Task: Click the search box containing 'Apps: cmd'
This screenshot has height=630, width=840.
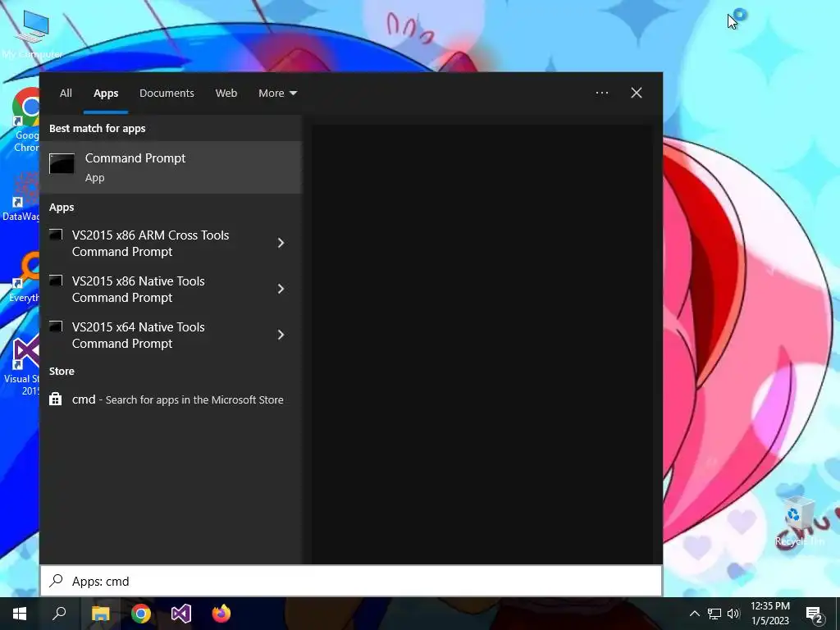Action: click(x=351, y=581)
